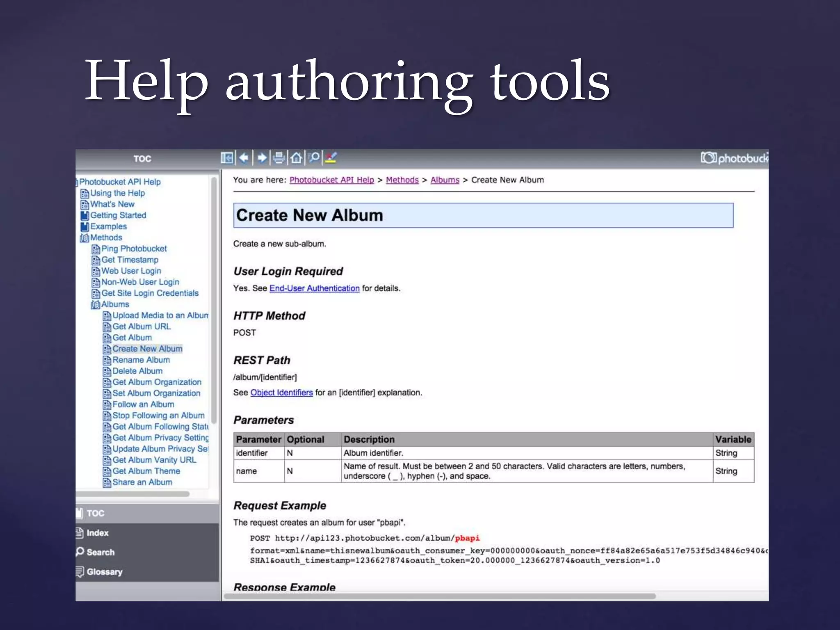This screenshot has width=840, height=630.
Task: Click the horizontal scrollbar below the content
Action: (x=439, y=596)
